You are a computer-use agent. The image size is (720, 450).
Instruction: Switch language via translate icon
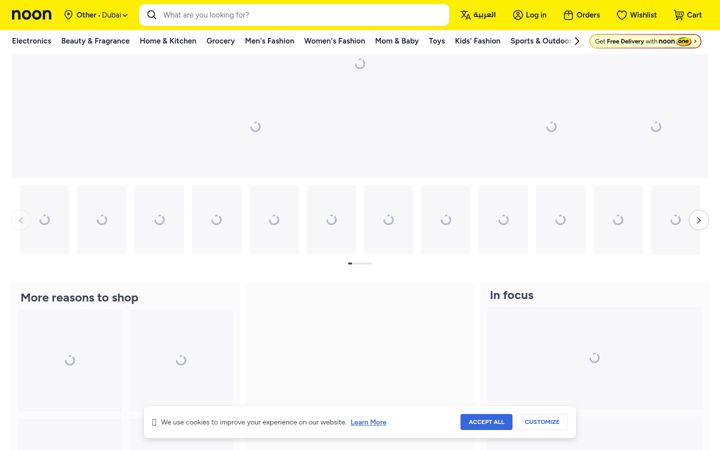pyautogui.click(x=465, y=15)
